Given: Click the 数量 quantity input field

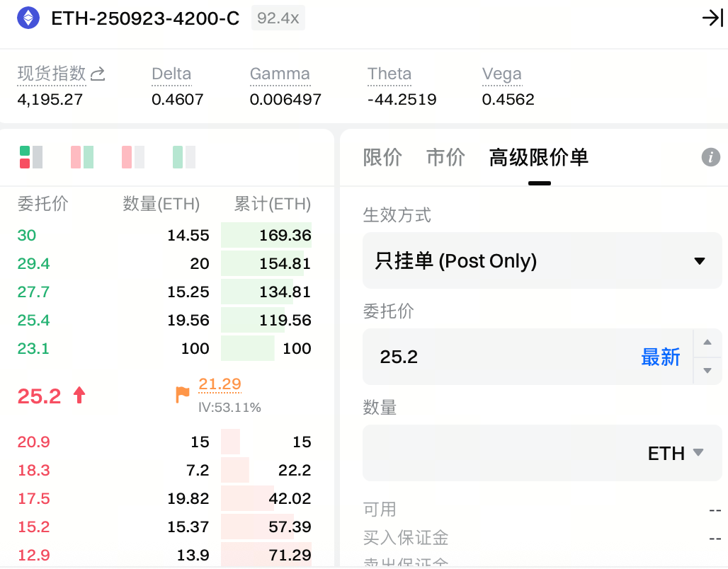Looking at the screenshot, I should point(496,453).
